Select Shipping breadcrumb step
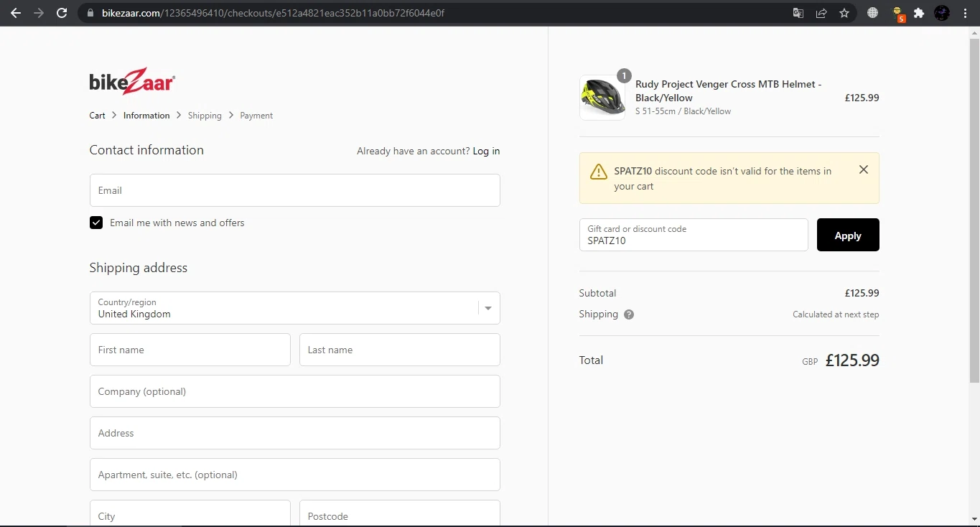This screenshot has height=527, width=980. [205, 116]
